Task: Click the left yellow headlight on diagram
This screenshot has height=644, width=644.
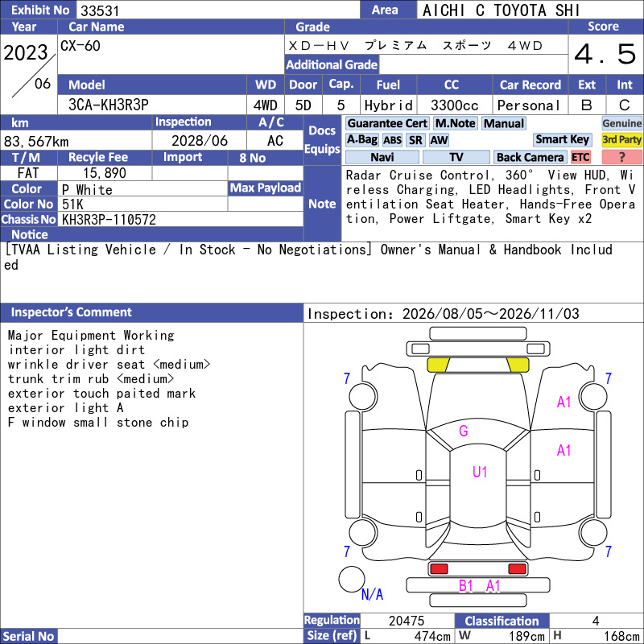Action: coord(438,365)
